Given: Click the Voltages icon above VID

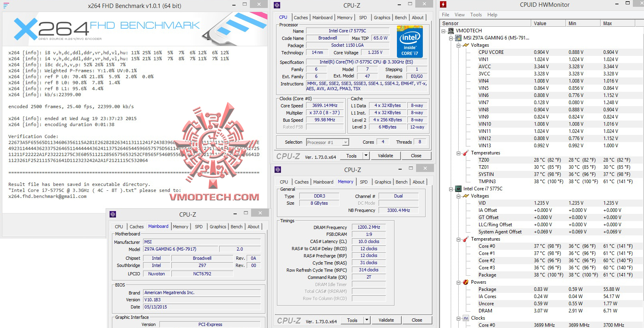Looking at the screenshot, I should coord(466,196).
